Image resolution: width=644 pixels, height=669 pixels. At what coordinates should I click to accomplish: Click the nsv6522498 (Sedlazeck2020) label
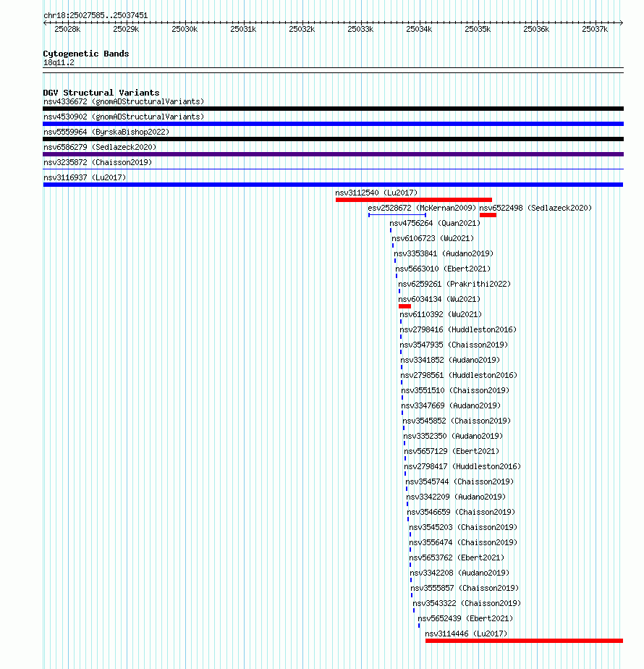[535, 209]
